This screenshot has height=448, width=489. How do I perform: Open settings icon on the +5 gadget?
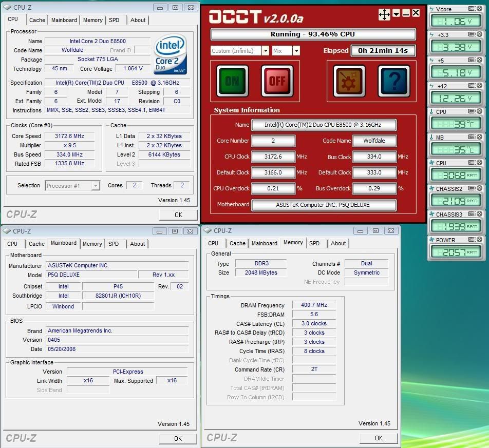tap(472, 60)
